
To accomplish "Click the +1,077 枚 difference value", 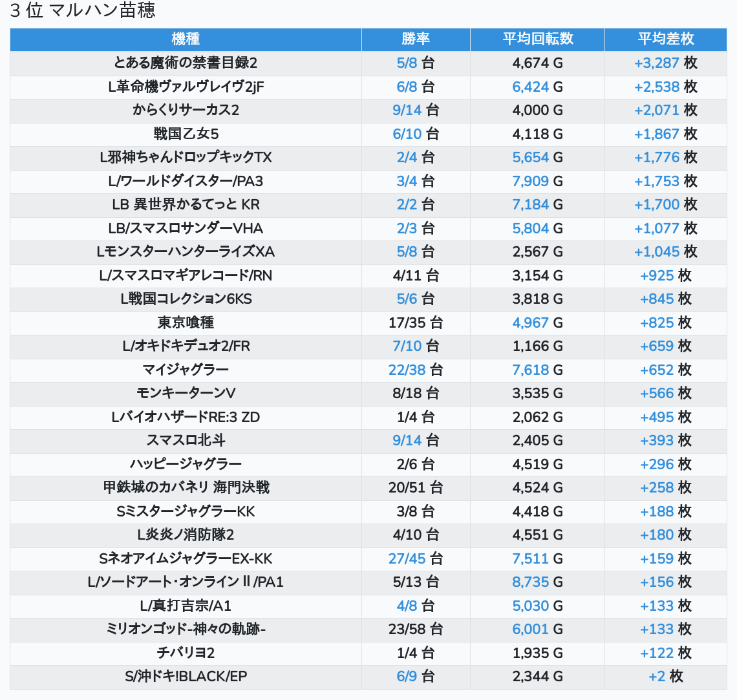I will pyautogui.click(x=665, y=228).
